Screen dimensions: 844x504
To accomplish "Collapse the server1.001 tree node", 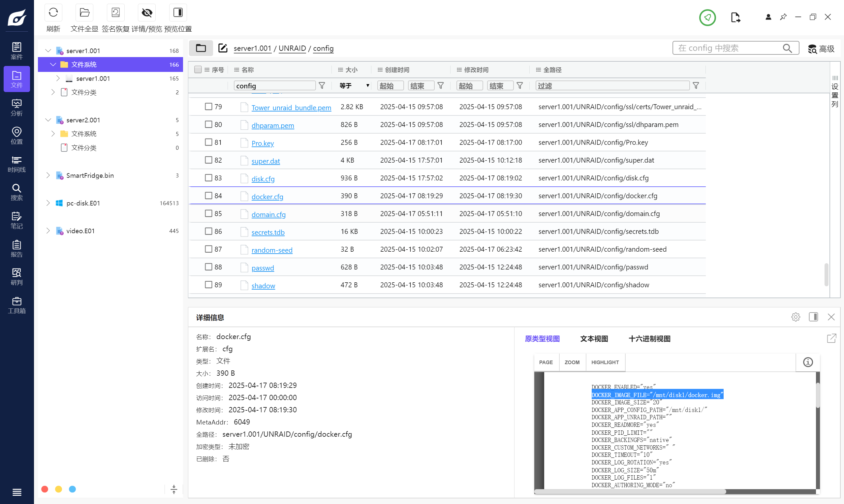I will [x=48, y=50].
